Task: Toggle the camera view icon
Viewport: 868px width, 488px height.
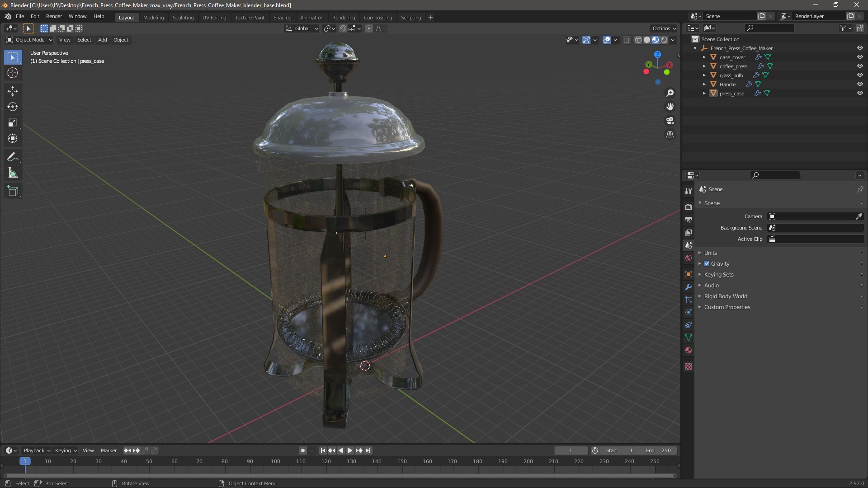Action: point(670,121)
